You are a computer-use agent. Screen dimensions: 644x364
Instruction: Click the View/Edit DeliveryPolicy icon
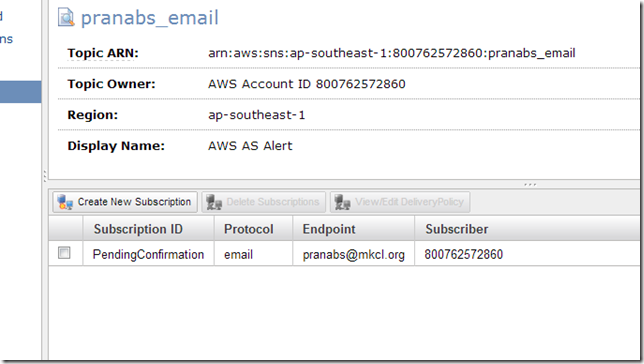point(343,202)
